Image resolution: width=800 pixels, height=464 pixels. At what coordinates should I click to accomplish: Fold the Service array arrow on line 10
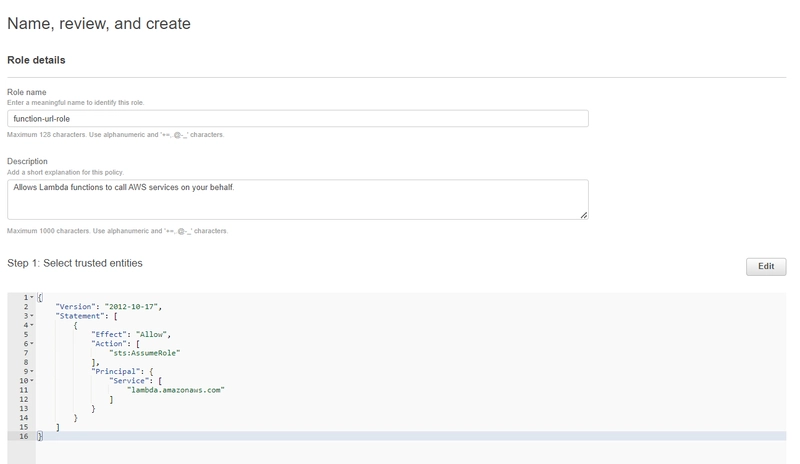pyautogui.click(x=32, y=380)
